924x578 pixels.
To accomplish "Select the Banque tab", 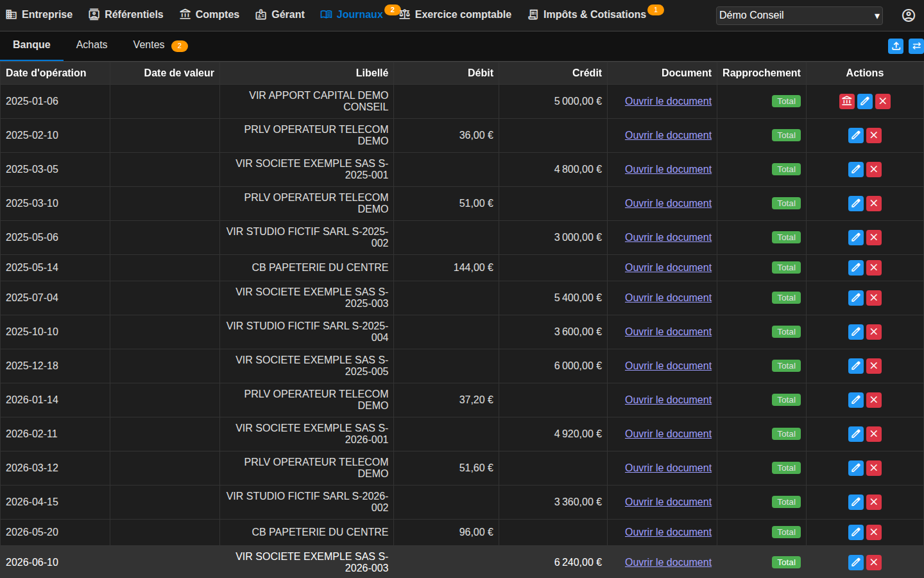I will [31, 45].
